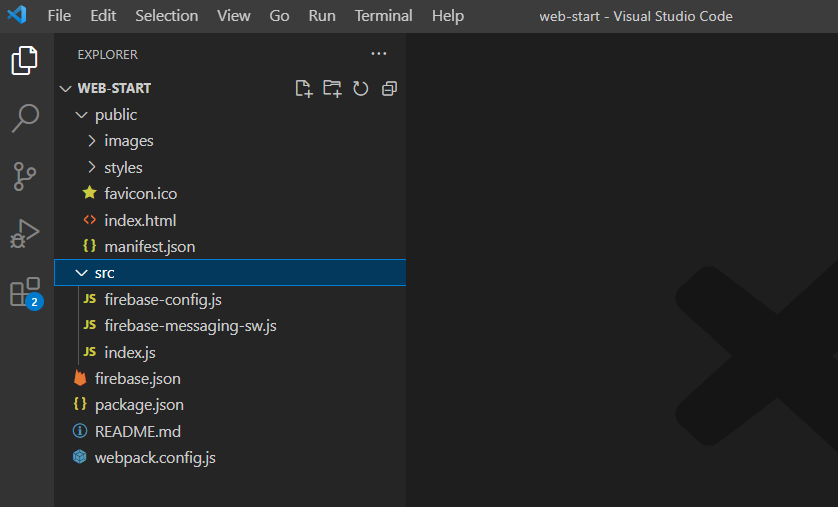Expand the styles folder
Image resolution: width=838 pixels, height=507 pixels.
[91, 167]
